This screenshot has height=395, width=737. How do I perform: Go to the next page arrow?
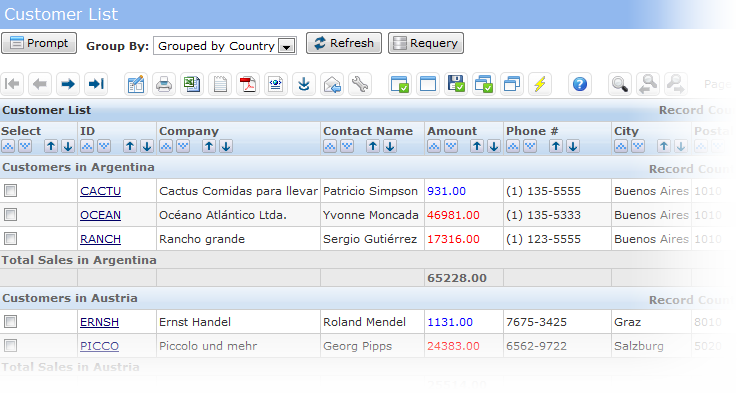pos(68,84)
